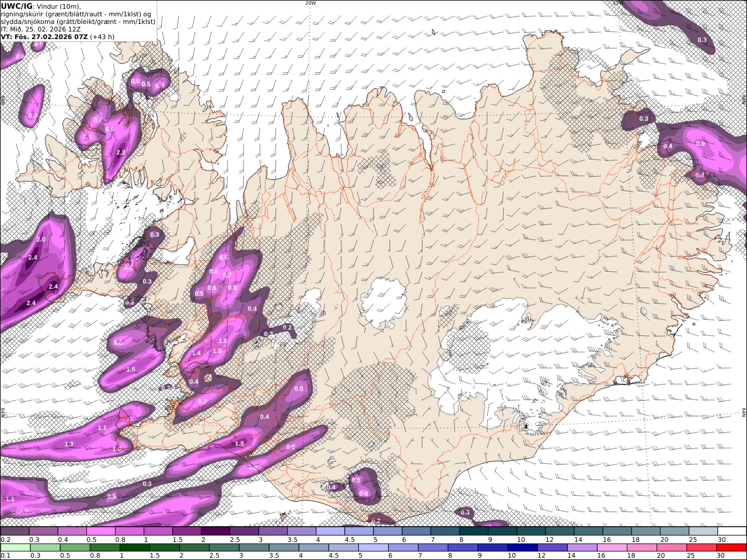Click the '+43 h' forecast offset text
The image size is (747, 560).
pyautogui.click(x=102, y=37)
